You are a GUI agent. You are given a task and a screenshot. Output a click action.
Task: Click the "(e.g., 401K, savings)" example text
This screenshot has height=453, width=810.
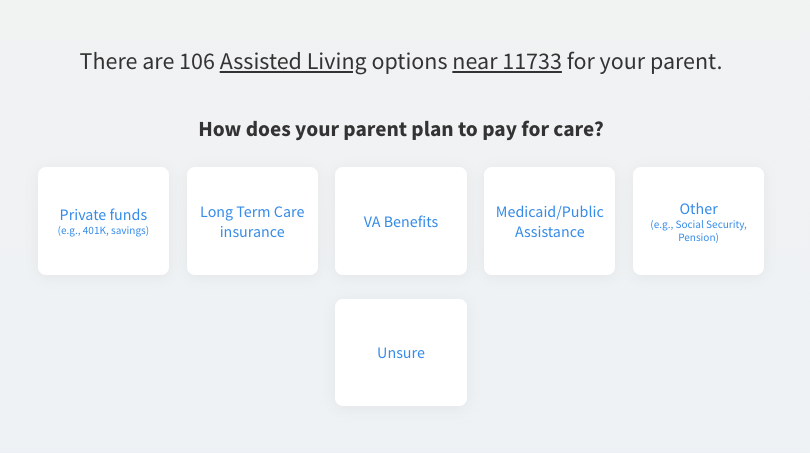tap(103, 231)
